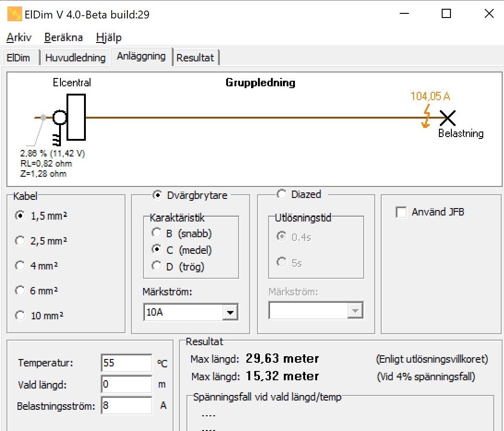The height and width of the screenshot is (431, 504).
Task: Enable the Använd JFB checkbox
Action: (x=402, y=212)
